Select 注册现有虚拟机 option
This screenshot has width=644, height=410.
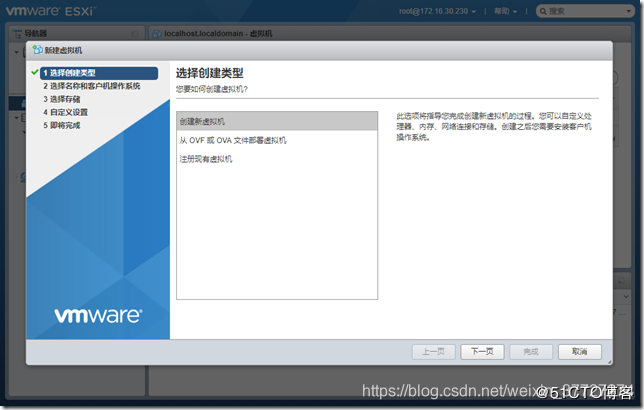(x=277, y=159)
